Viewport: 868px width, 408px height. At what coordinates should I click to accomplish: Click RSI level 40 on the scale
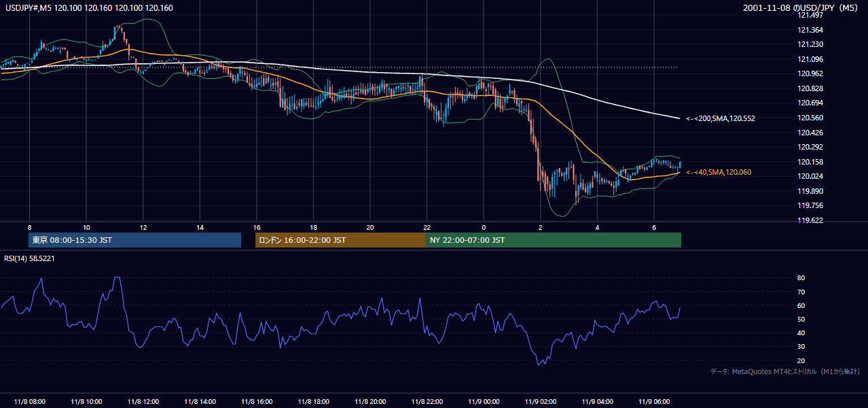click(801, 333)
